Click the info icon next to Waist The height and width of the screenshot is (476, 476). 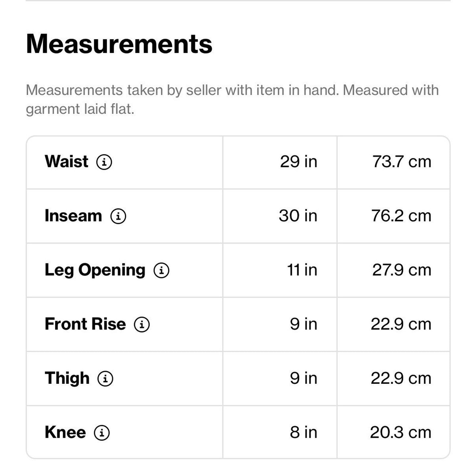(x=104, y=162)
